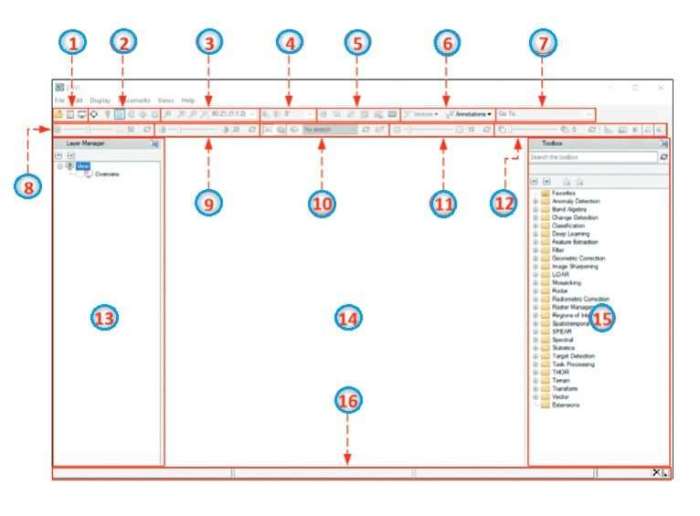Open the Help menu
Viewport: 700px width, 516px height.
click(188, 100)
